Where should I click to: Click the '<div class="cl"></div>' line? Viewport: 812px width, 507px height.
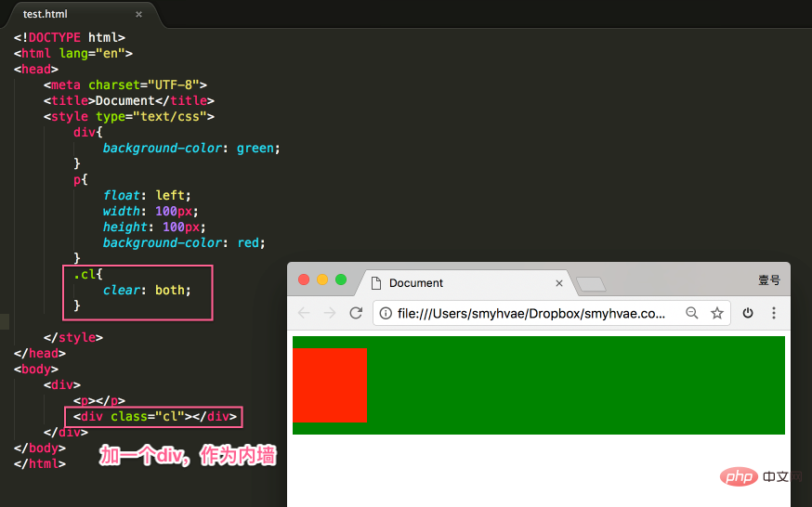(x=155, y=416)
